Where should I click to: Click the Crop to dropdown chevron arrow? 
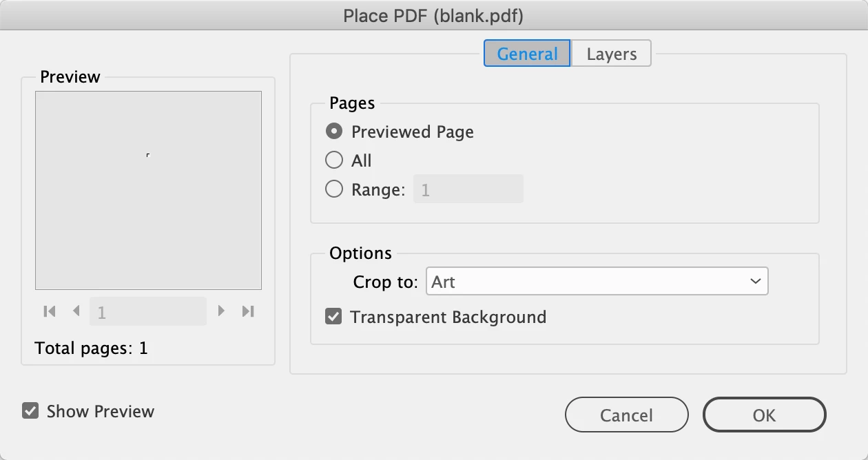(756, 282)
